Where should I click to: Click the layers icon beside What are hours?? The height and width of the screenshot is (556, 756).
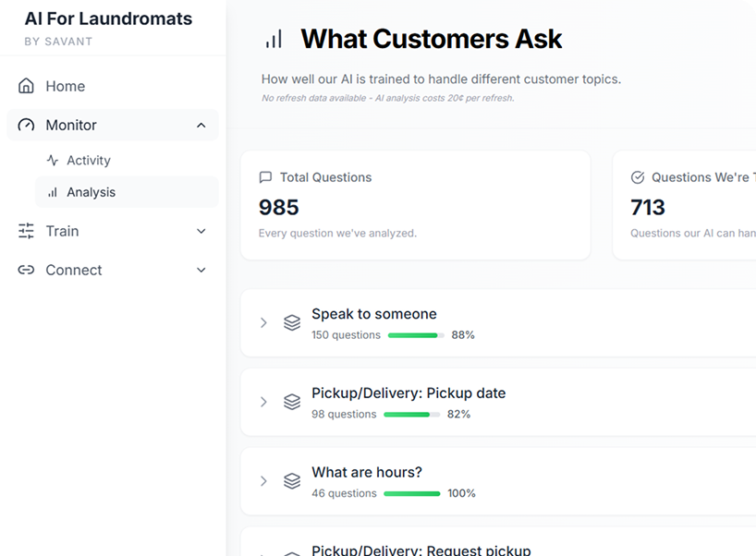(x=292, y=481)
